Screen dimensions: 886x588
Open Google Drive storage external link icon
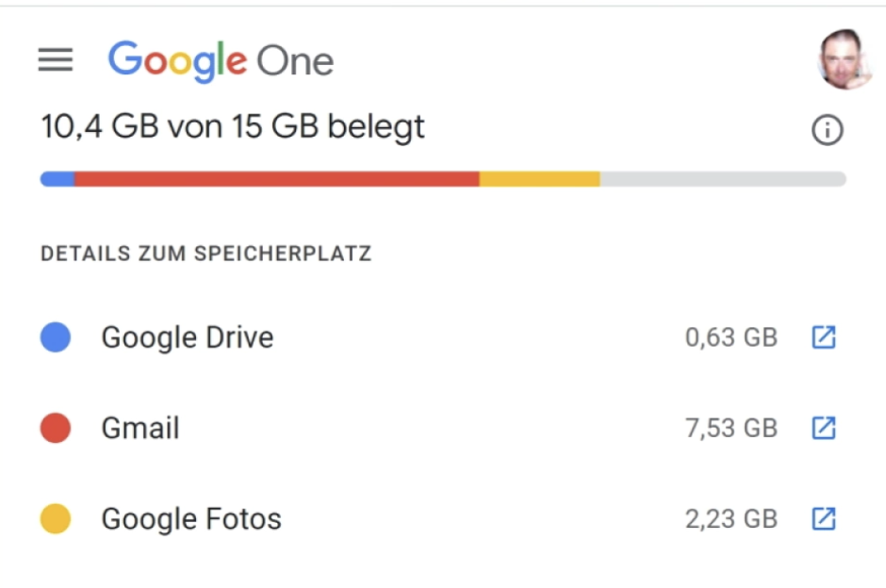(824, 337)
